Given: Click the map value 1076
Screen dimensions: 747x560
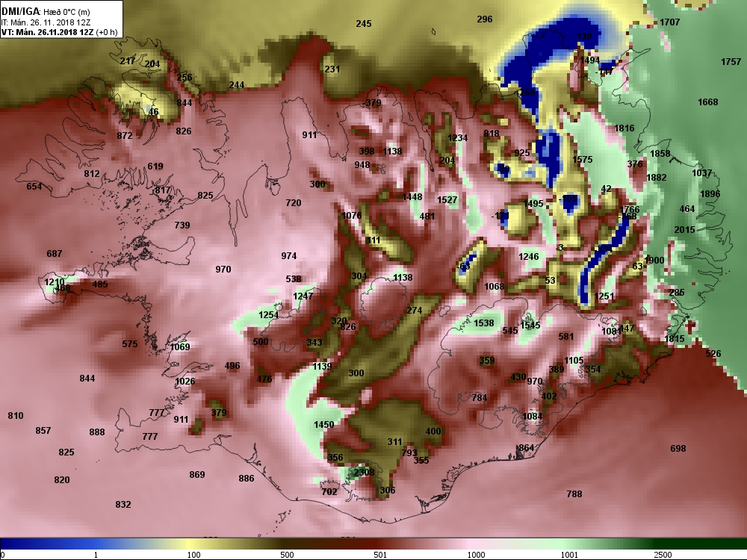Looking at the screenshot, I should click(x=352, y=215).
